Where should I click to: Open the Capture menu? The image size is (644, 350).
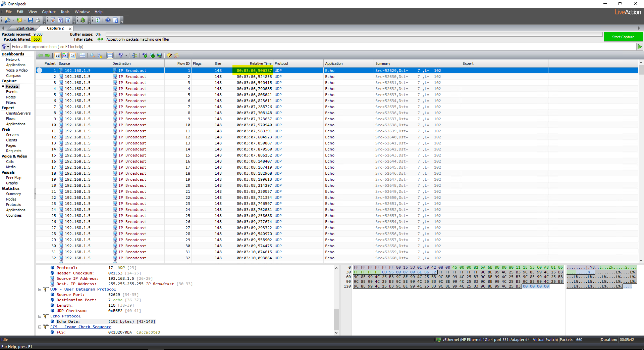click(x=49, y=12)
